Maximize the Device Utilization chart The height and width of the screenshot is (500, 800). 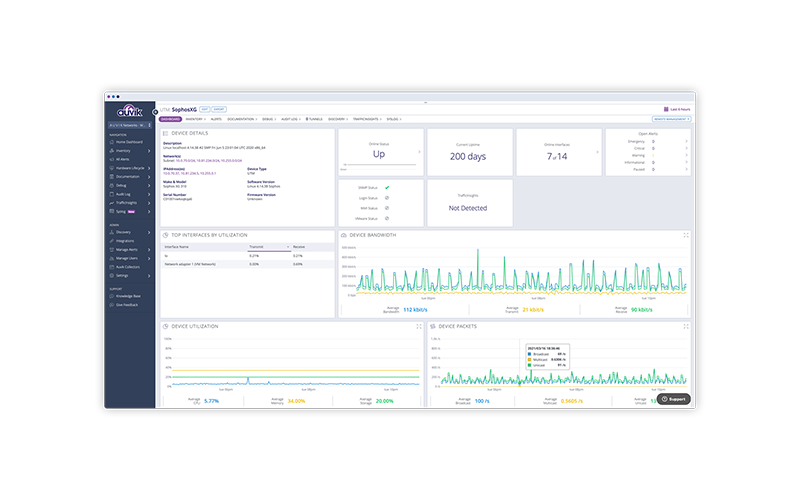point(418,326)
